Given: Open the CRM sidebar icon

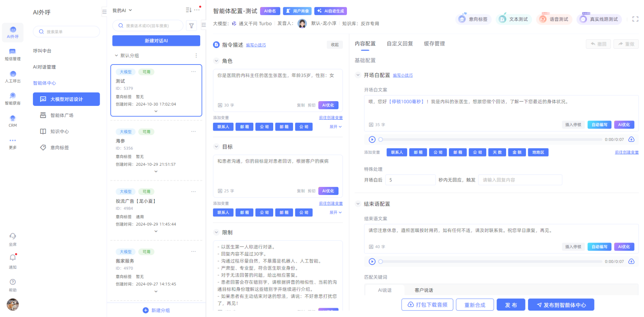Looking at the screenshot, I should [12, 118].
